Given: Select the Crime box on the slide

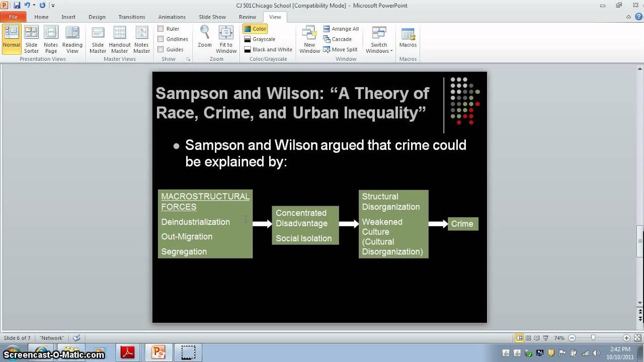Looking at the screenshot, I should tap(463, 224).
